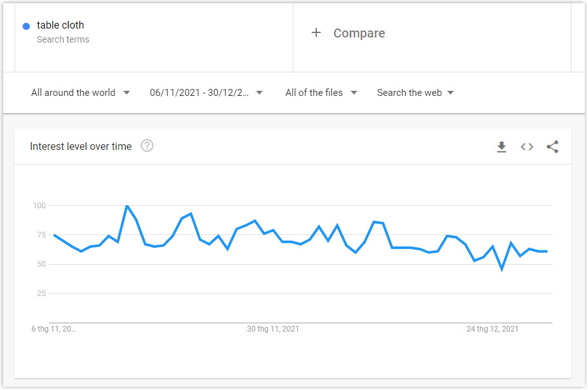Image resolution: width=588 pixels, height=390 pixels.
Task: Click the Interest level over time heading
Action: pos(81,146)
